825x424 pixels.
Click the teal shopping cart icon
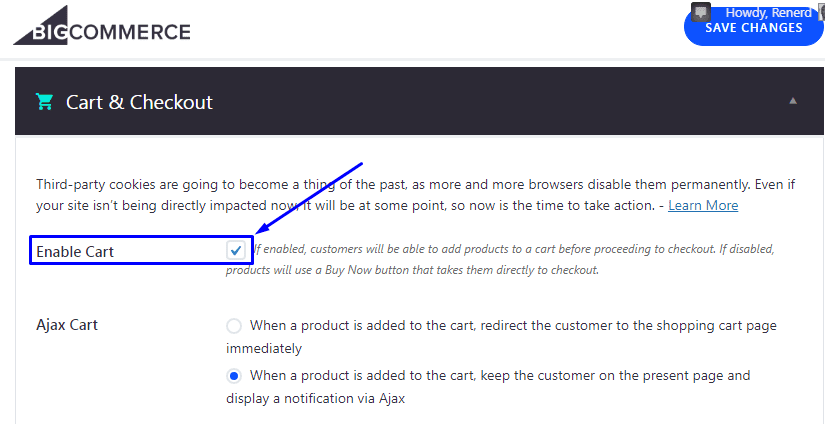(44, 101)
